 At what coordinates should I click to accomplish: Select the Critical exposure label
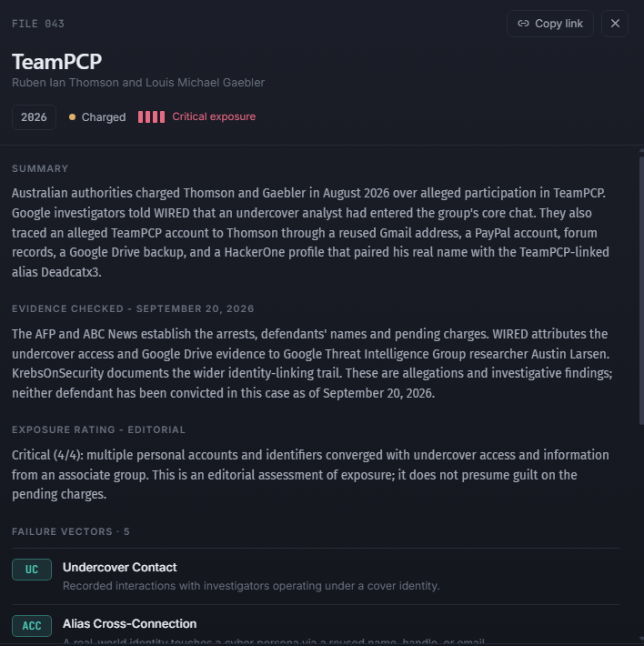coord(214,116)
